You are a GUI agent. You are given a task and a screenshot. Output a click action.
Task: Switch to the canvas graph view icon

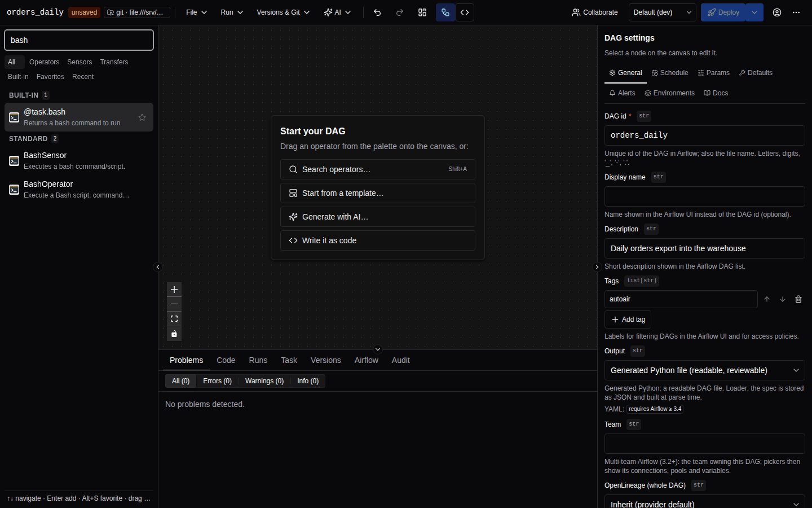click(445, 12)
